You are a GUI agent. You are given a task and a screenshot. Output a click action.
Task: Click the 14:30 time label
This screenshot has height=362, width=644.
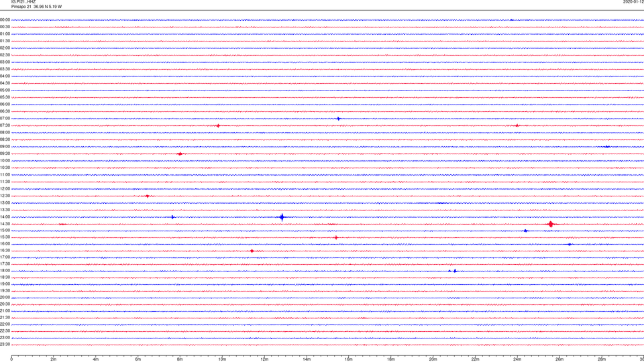(x=5, y=224)
